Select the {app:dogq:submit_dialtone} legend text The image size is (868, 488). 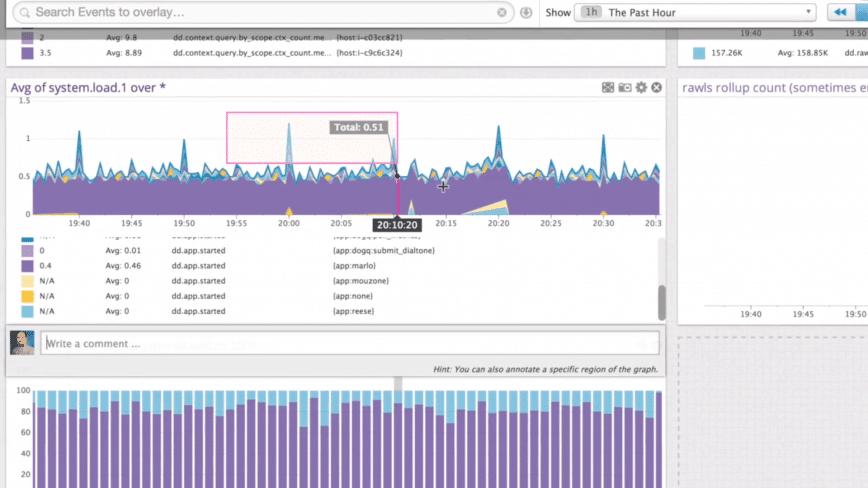[x=384, y=251]
